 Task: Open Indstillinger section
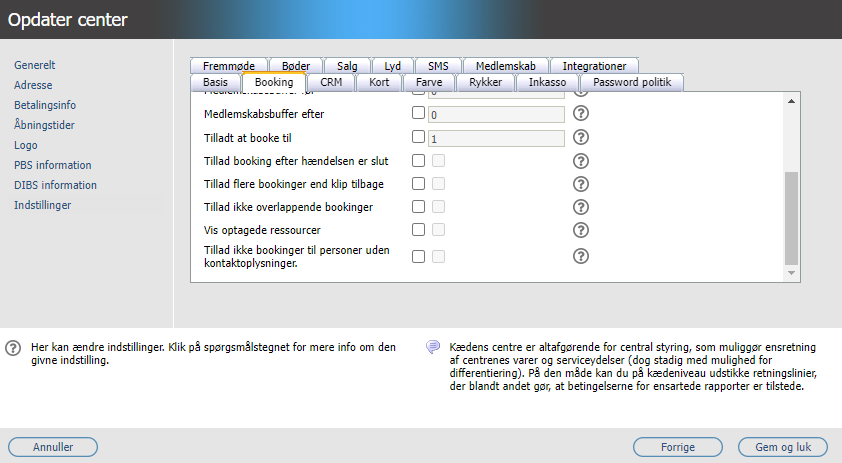point(42,205)
